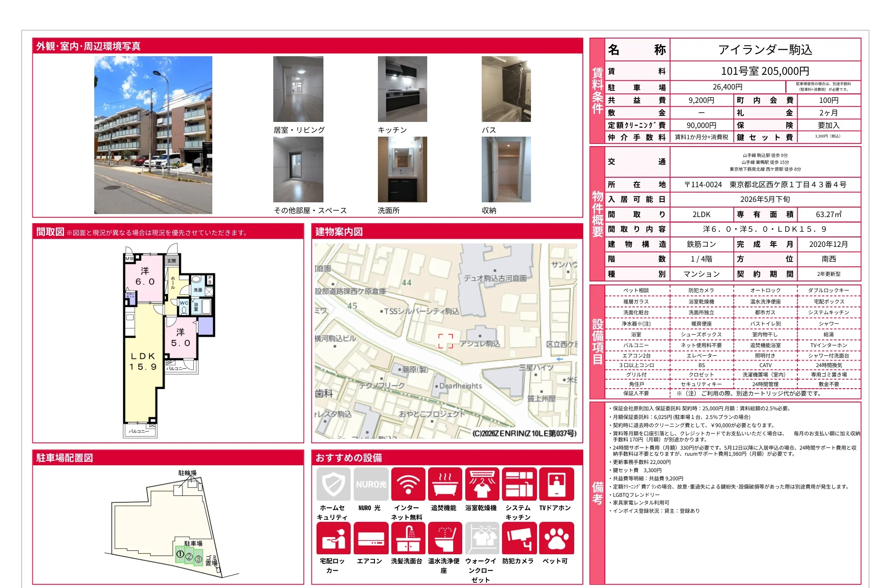Click the システムキッチン icon
The width and height of the screenshot is (889, 588).
click(x=519, y=484)
